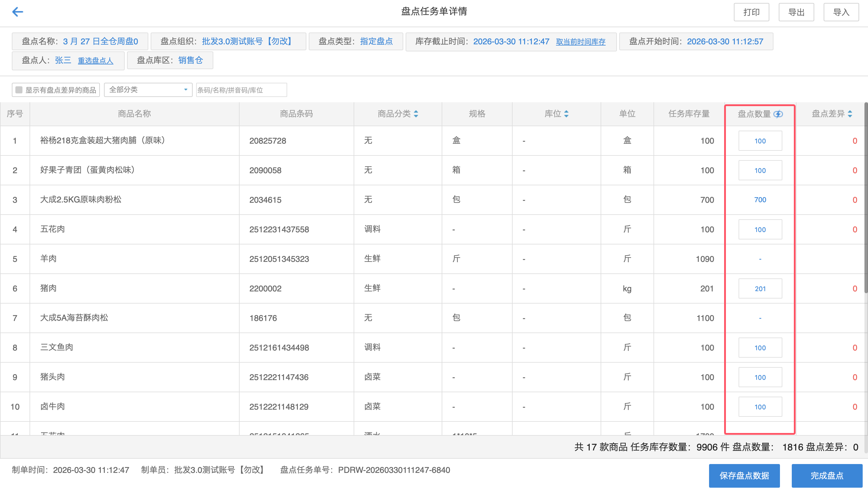Click the lightning icon beside 盘点数量
The width and height of the screenshot is (868, 493).
pyautogui.click(x=778, y=114)
